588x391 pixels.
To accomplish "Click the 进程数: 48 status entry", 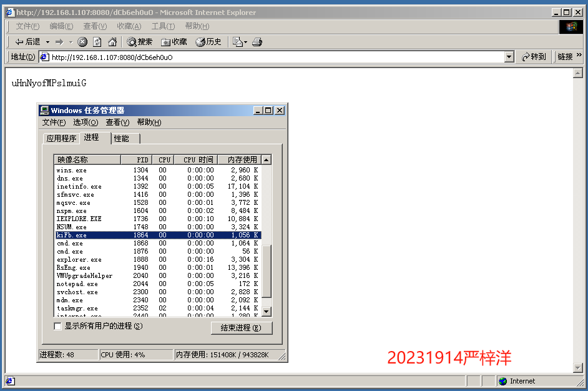I will [68, 355].
